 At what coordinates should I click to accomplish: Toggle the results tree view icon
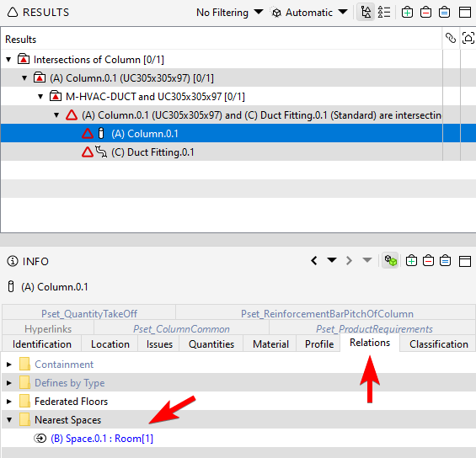[x=366, y=13]
